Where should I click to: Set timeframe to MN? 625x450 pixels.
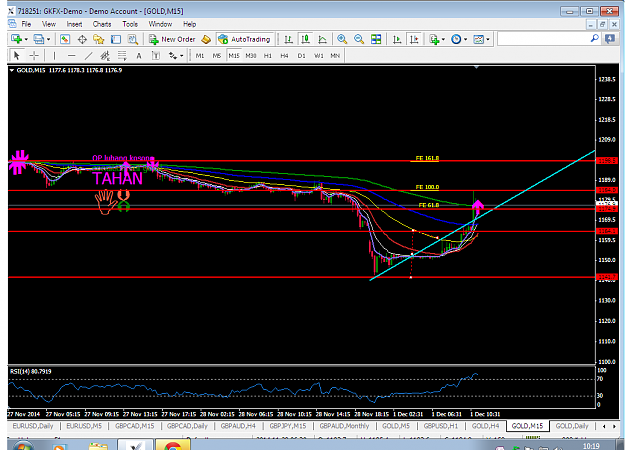[335, 55]
